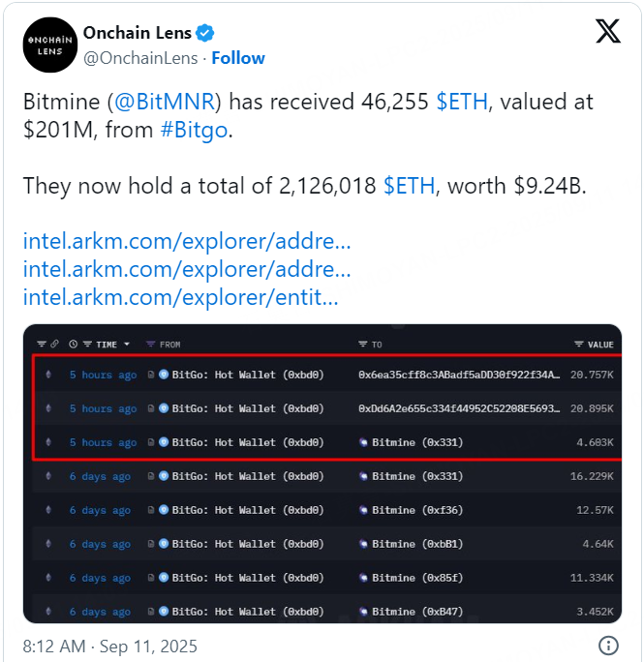
Task: Expand the TIME sort dropdown arrow
Action: click(x=126, y=345)
